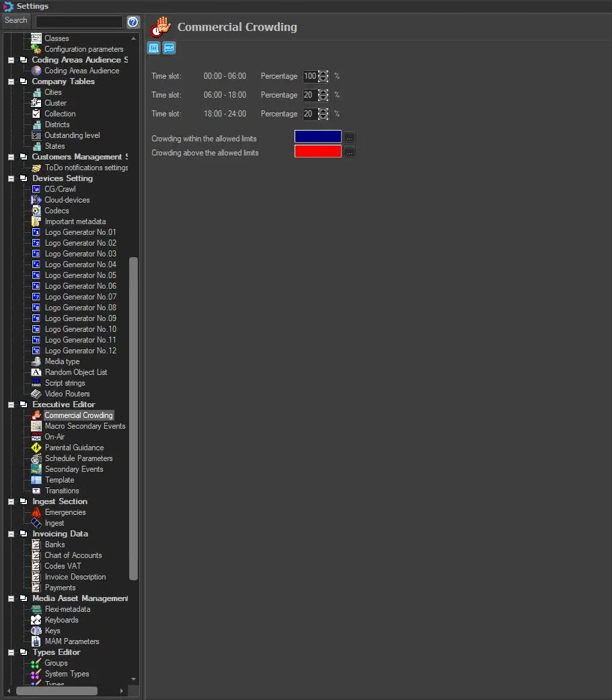Viewport: 612px width, 700px height.
Task: Open the Parental Guidance settings
Action: coord(74,448)
